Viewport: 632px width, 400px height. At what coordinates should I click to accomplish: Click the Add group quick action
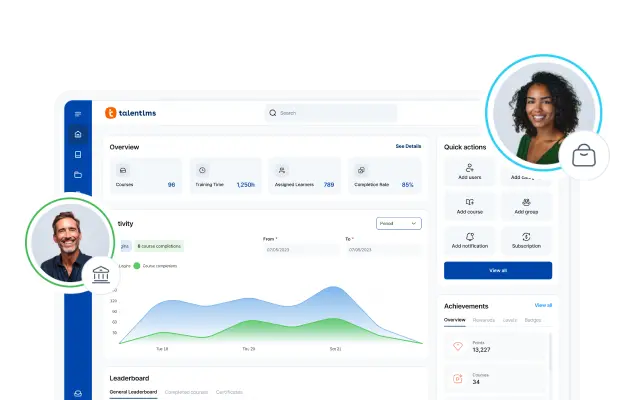[526, 206]
